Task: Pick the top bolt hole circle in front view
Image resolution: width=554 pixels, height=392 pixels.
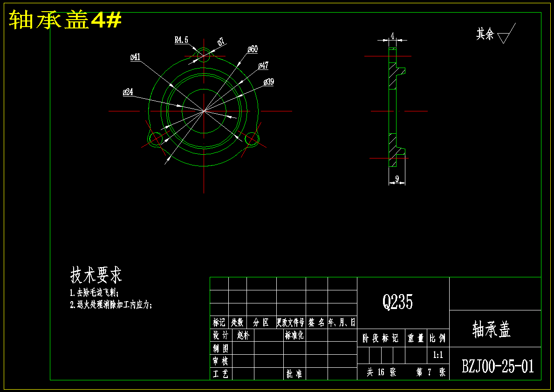Action: pyautogui.click(x=204, y=56)
